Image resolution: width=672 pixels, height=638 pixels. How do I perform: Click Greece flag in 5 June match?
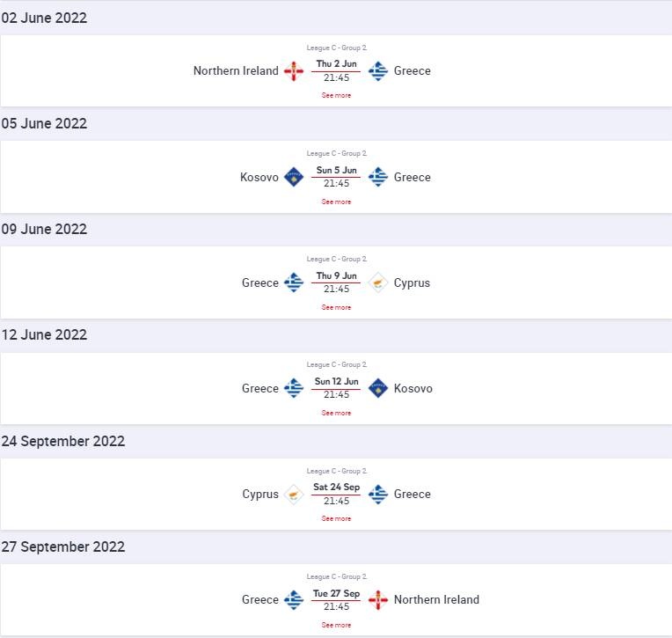[x=378, y=177]
